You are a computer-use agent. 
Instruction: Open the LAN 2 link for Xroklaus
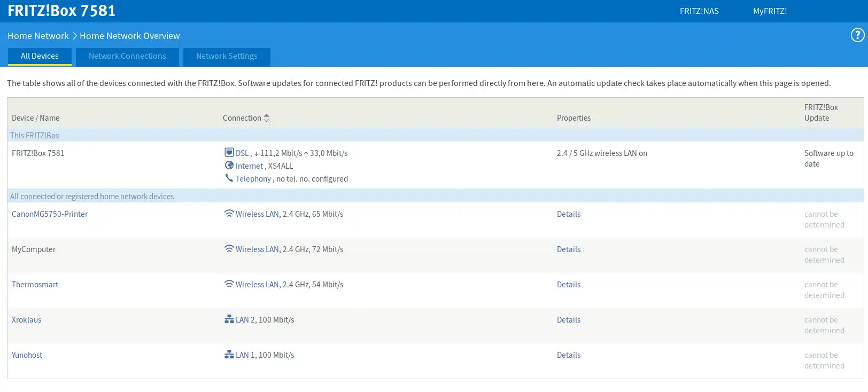point(245,320)
